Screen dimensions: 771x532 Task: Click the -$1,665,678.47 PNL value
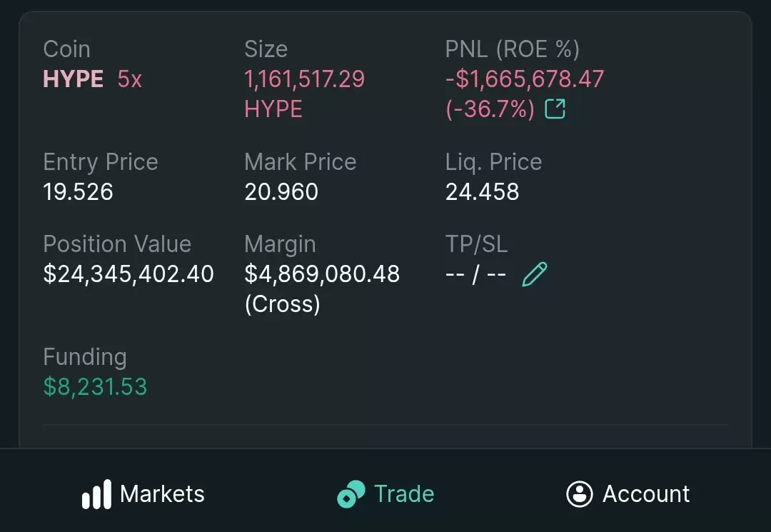coord(525,79)
